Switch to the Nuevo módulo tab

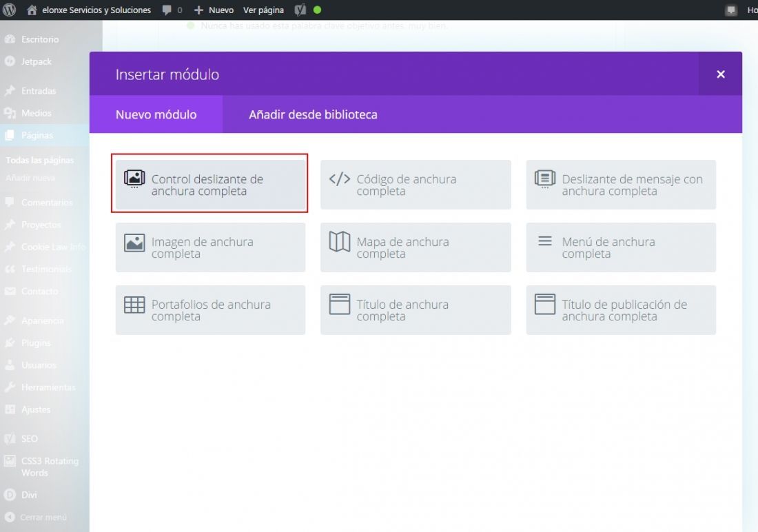point(156,114)
